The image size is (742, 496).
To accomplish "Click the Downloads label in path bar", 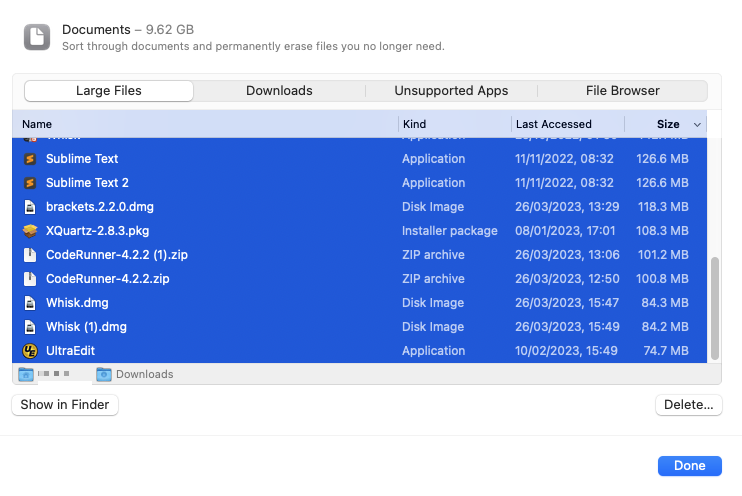I will tap(145, 374).
